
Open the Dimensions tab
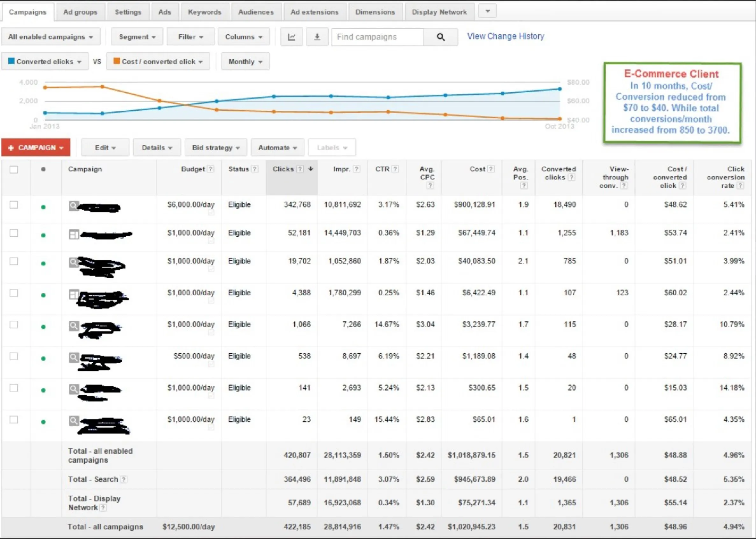375,12
